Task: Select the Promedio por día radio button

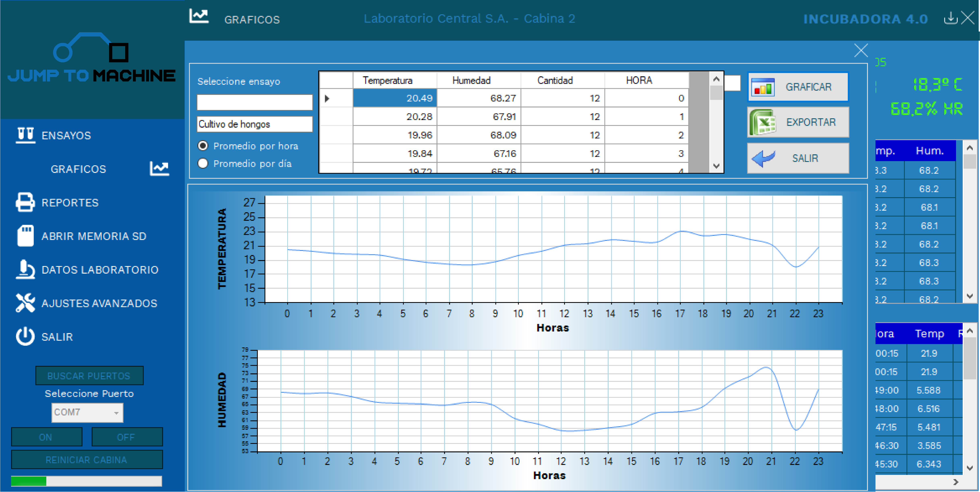Action: coord(203,164)
